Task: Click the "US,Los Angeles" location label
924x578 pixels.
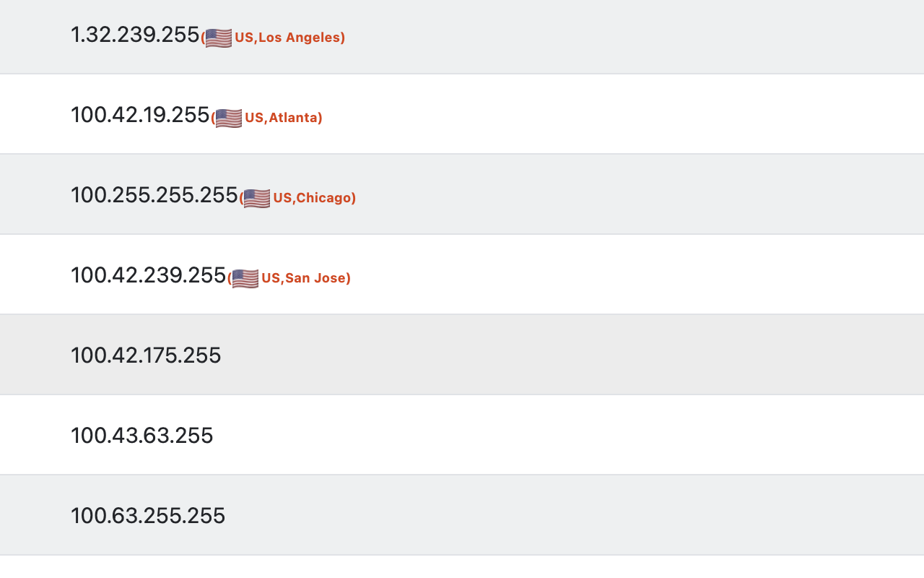Action: (289, 38)
